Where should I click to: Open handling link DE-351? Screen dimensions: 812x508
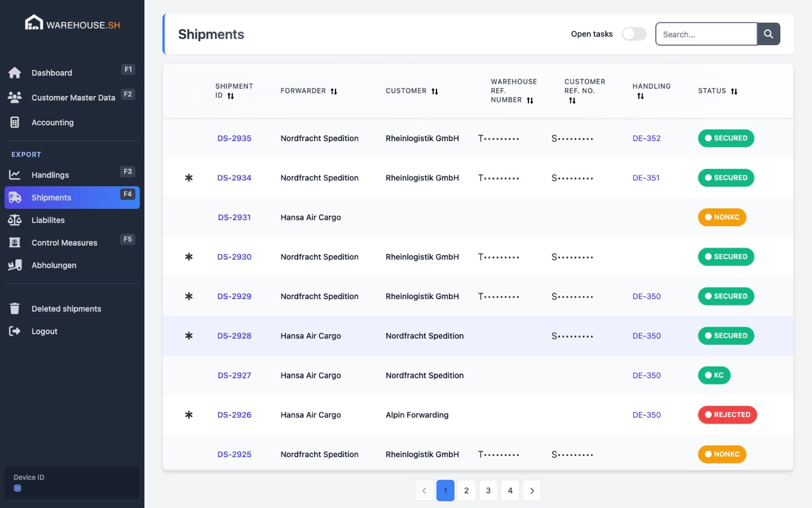click(x=646, y=178)
